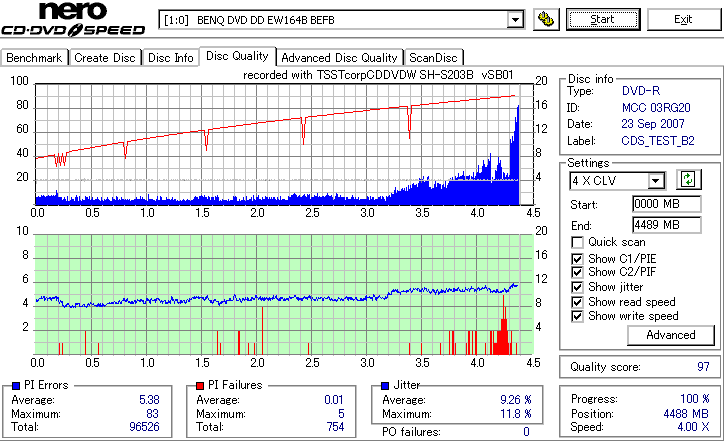The height and width of the screenshot is (441, 724).
Task: Switch to the Benchmark tab
Action: tap(34, 58)
